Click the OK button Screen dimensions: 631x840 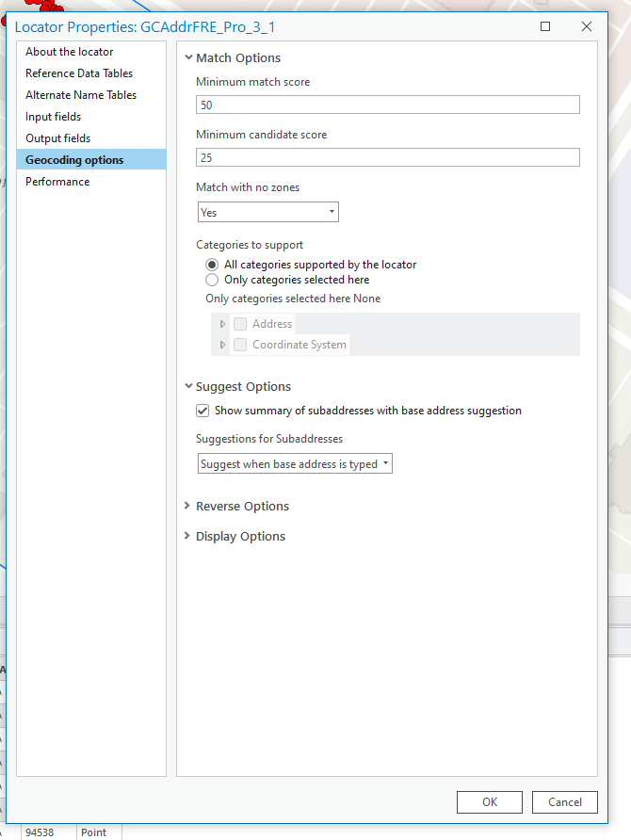490,802
